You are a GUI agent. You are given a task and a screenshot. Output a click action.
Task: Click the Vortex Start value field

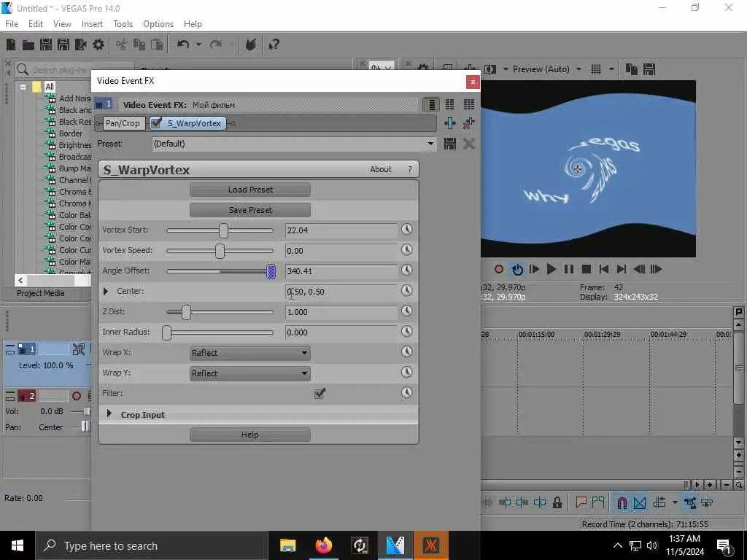pyautogui.click(x=341, y=230)
